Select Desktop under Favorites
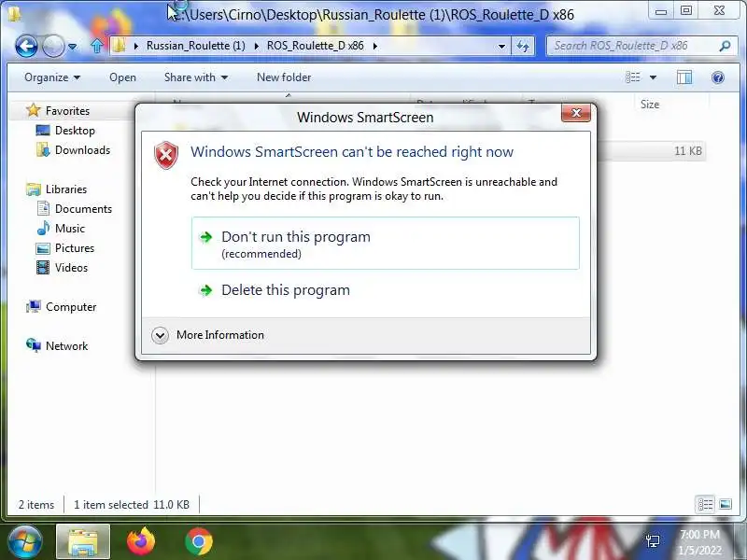The width and height of the screenshot is (747, 560). pos(75,131)
